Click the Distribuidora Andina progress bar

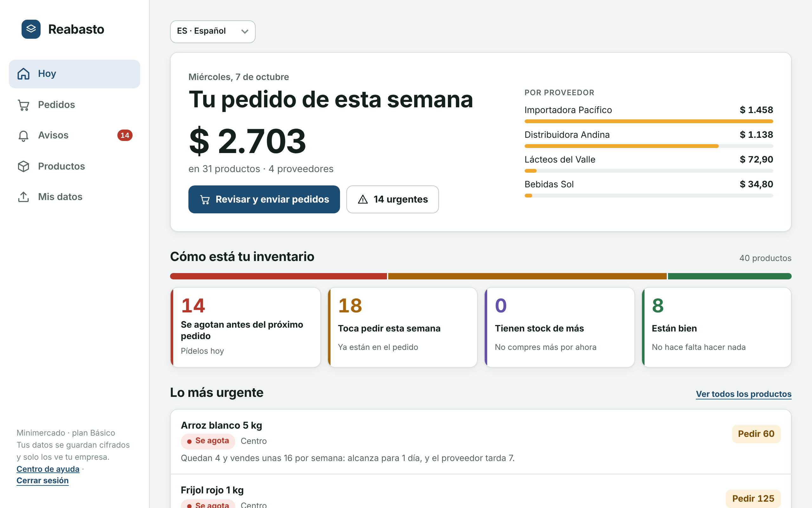point(649,146)
